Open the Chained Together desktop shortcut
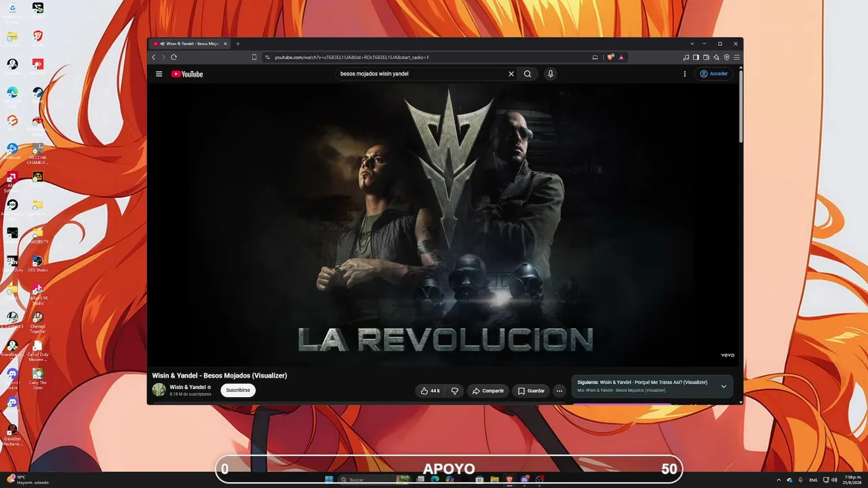The height and width of the screenshot is (488, 868). (38, 323)
